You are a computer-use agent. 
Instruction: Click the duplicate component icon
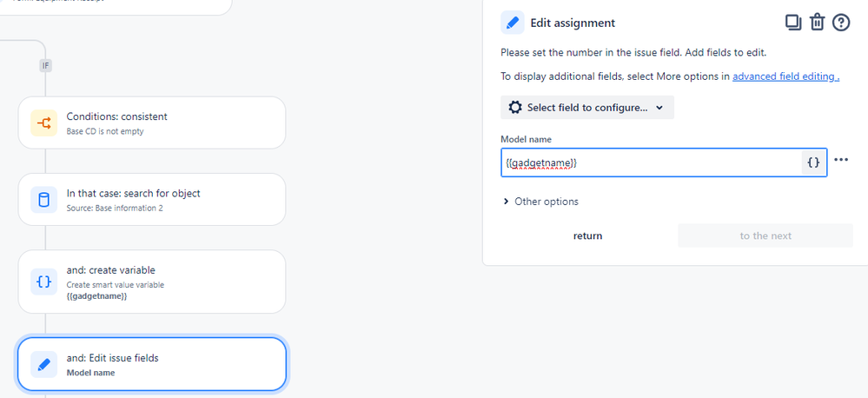pyautogui.click(x=792, y=23)
